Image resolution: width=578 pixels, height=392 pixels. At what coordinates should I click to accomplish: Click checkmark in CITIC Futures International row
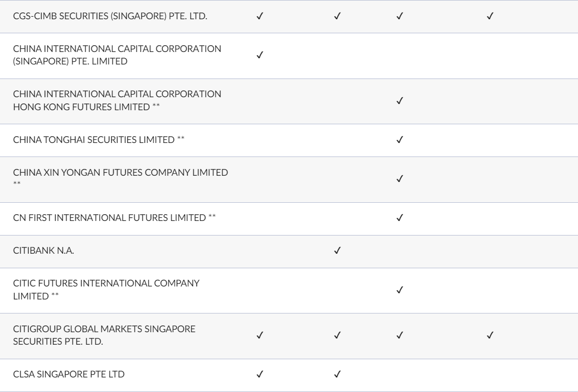(400, 290)
